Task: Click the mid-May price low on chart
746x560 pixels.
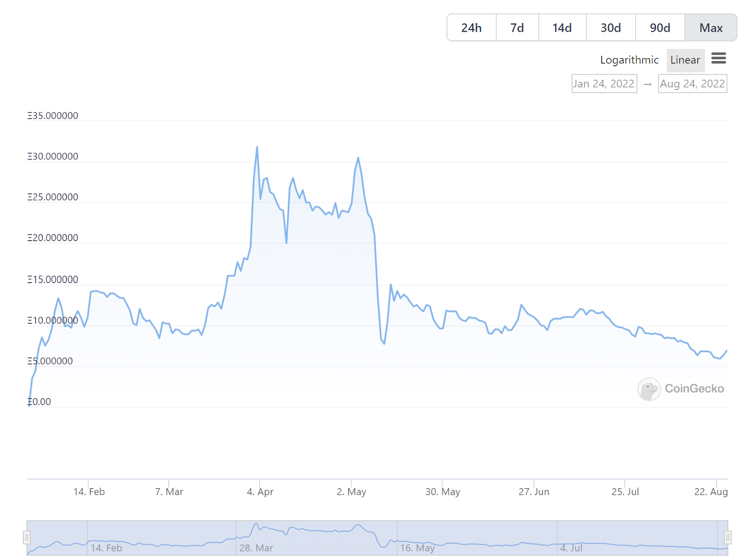Action: pyautogui.click(x=384, y=344)
